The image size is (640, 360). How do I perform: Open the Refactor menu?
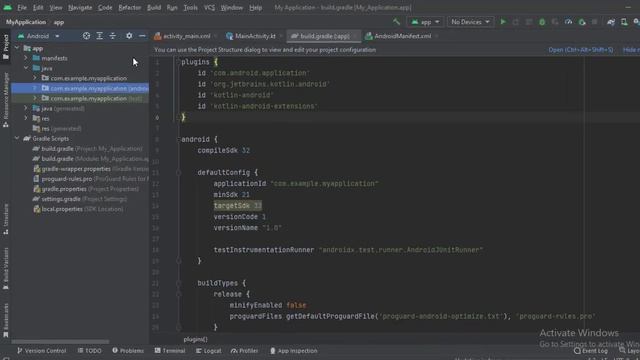click(129, 7)
